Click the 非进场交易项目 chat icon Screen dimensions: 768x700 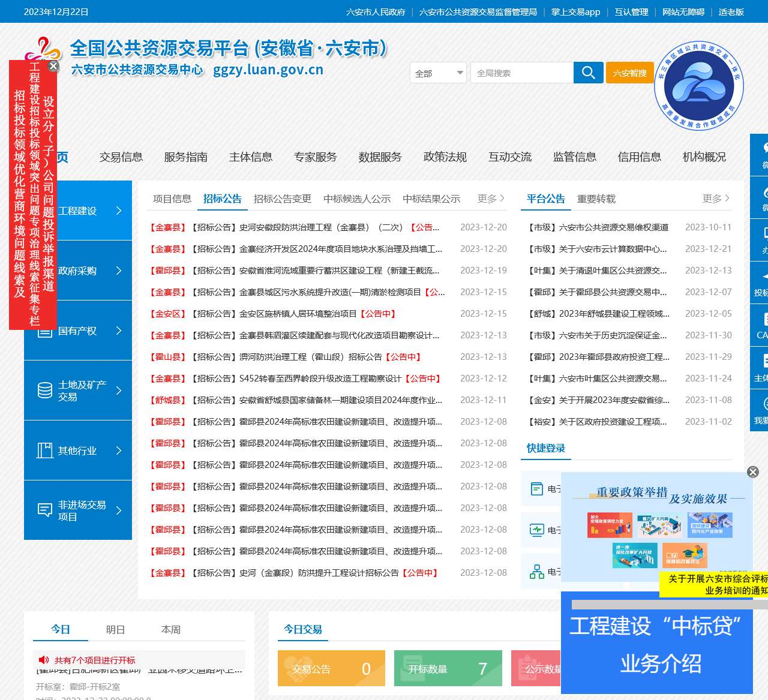click(45, 510)
